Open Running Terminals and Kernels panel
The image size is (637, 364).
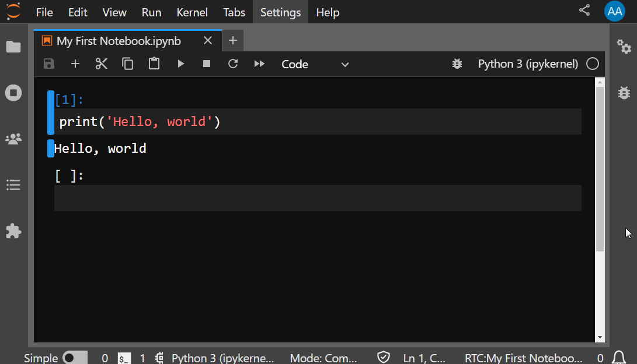point(13,93)
